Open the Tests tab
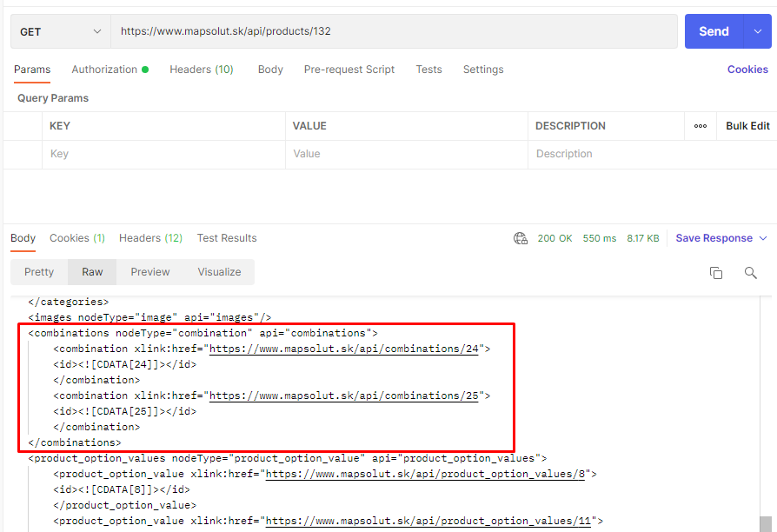The image size is (777, 532). (x=428, y=69)
